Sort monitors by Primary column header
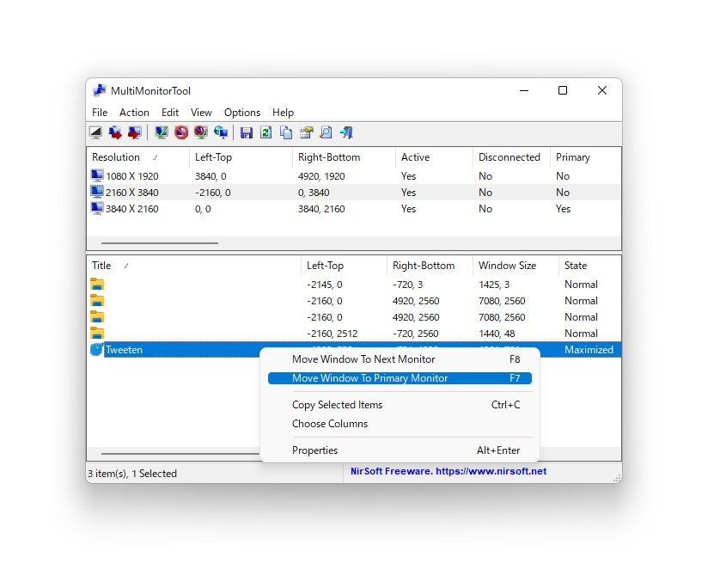720x588 pixels. 585,157
